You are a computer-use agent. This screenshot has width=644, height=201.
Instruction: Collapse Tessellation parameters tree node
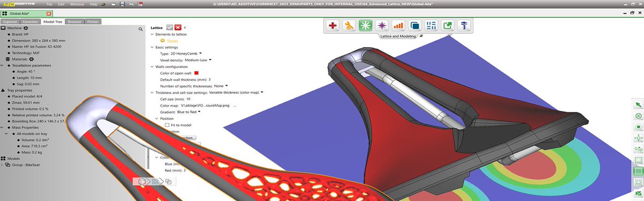tap(2, 65)
